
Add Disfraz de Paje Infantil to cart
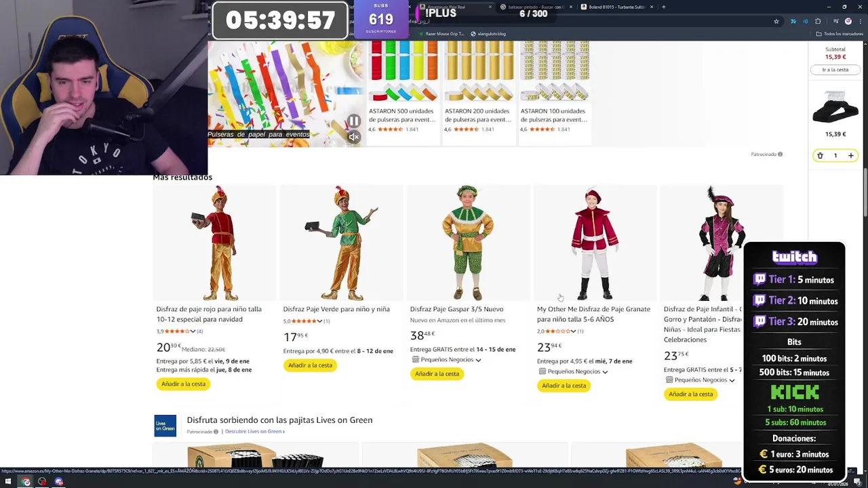(690, 394)
